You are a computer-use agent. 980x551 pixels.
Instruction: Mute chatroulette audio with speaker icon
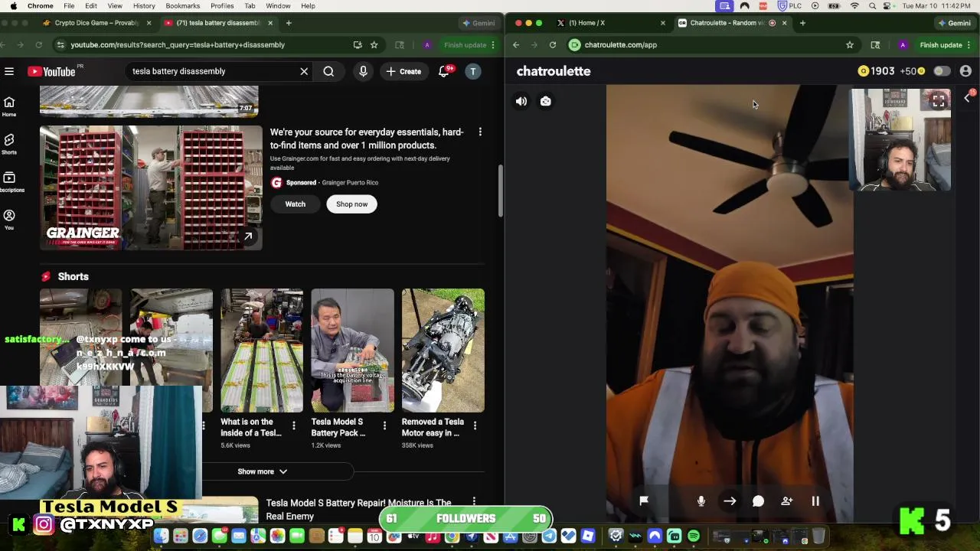[521, 101]
